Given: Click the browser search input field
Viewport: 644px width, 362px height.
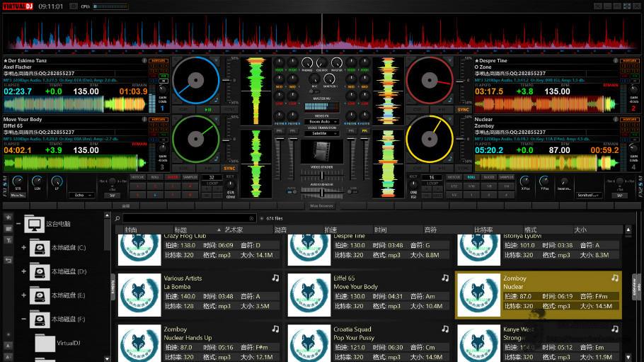Looking at the screenshot, I should click(188, 218).
